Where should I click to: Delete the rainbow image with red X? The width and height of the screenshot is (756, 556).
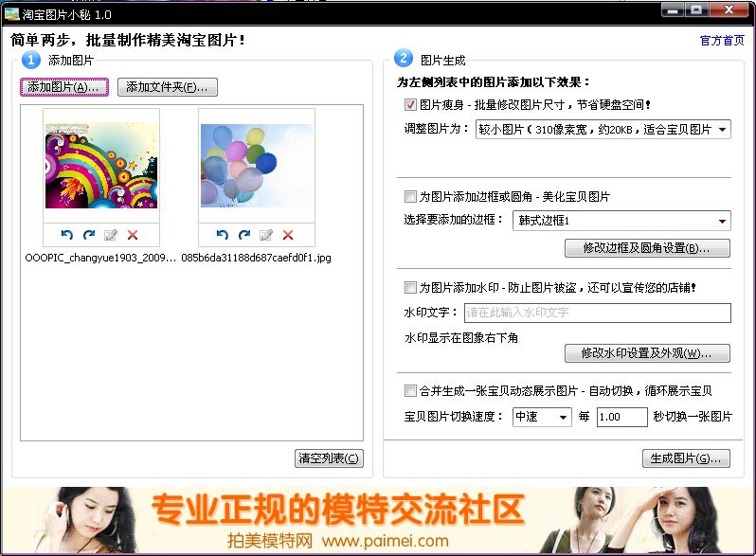pos(133,235)
